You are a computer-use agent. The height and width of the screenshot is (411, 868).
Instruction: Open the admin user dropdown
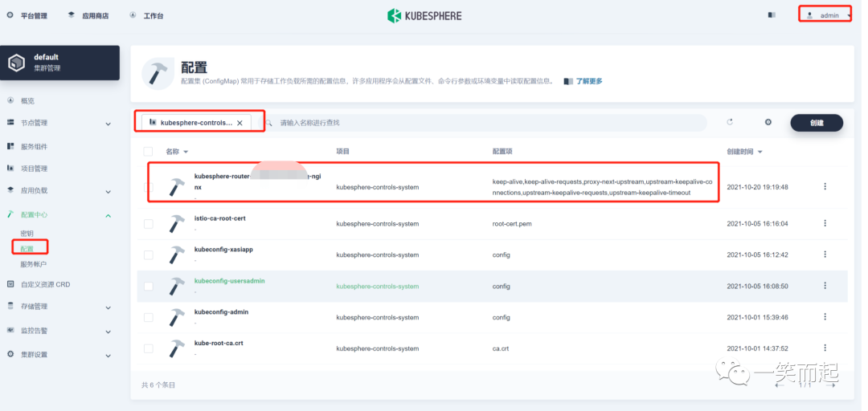pos(829,15)
